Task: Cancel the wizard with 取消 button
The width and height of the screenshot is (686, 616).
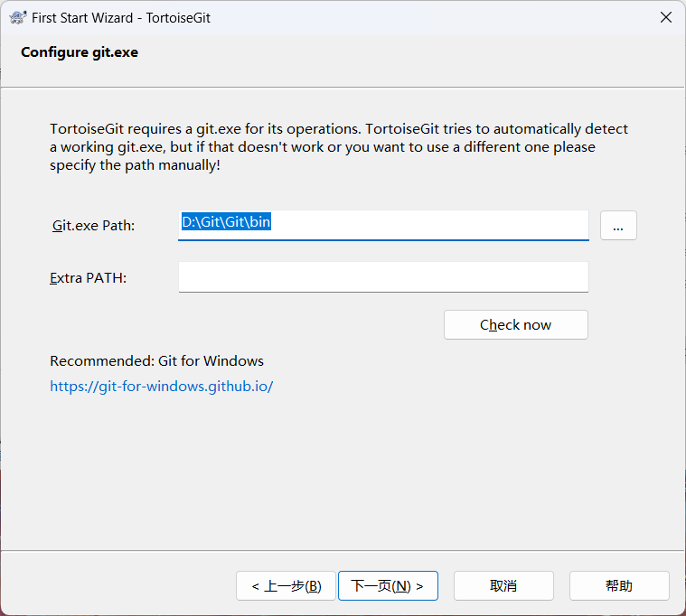Action: point(503,586)
